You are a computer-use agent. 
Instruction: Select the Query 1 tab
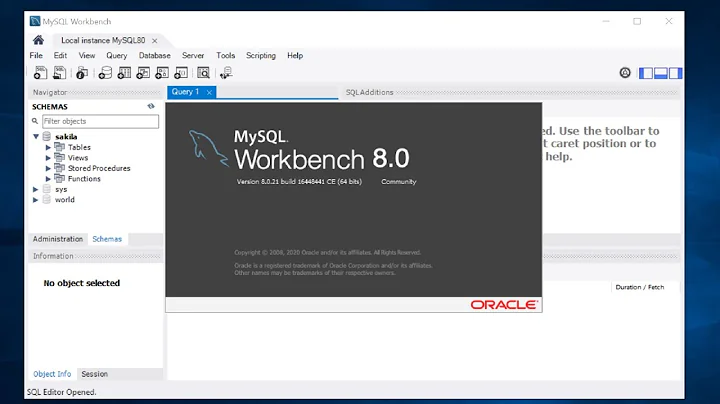(185, 92)
